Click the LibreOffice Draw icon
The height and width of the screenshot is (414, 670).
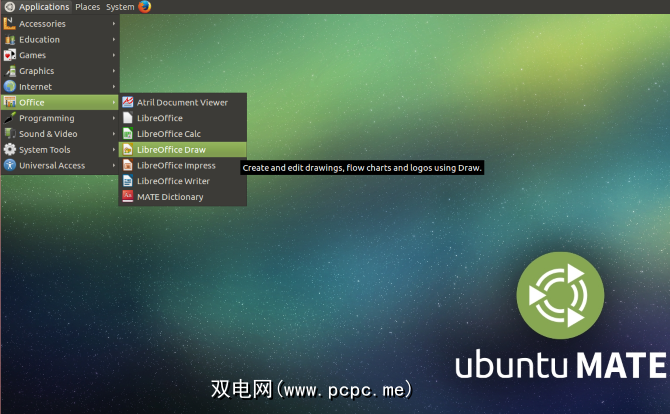pos(127,149)
